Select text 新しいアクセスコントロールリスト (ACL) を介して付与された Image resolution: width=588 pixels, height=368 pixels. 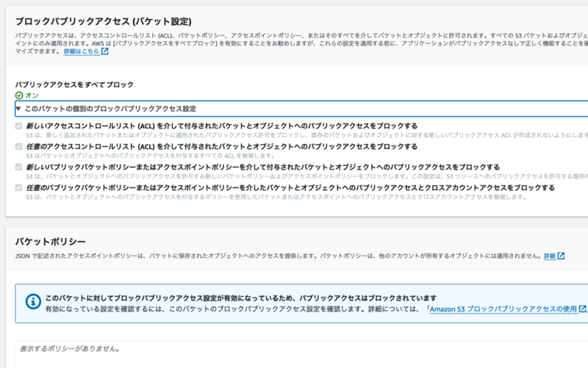pos(122,126)
